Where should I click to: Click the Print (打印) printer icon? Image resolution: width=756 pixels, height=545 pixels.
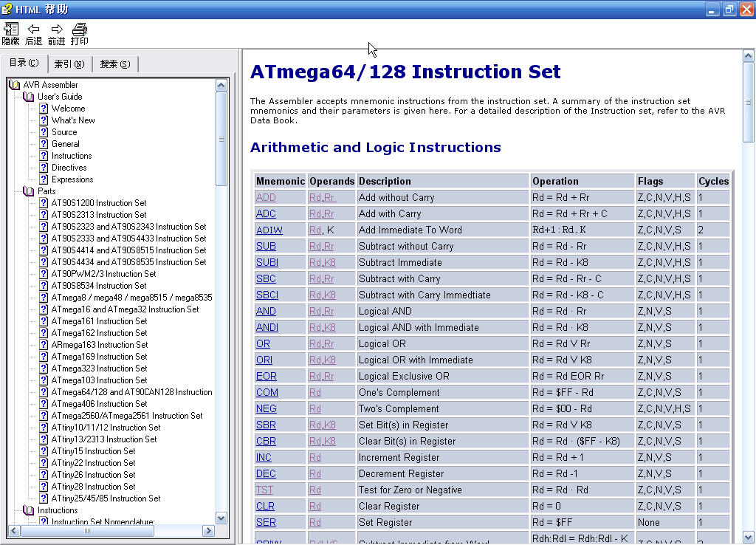click(x=80, y=30)
